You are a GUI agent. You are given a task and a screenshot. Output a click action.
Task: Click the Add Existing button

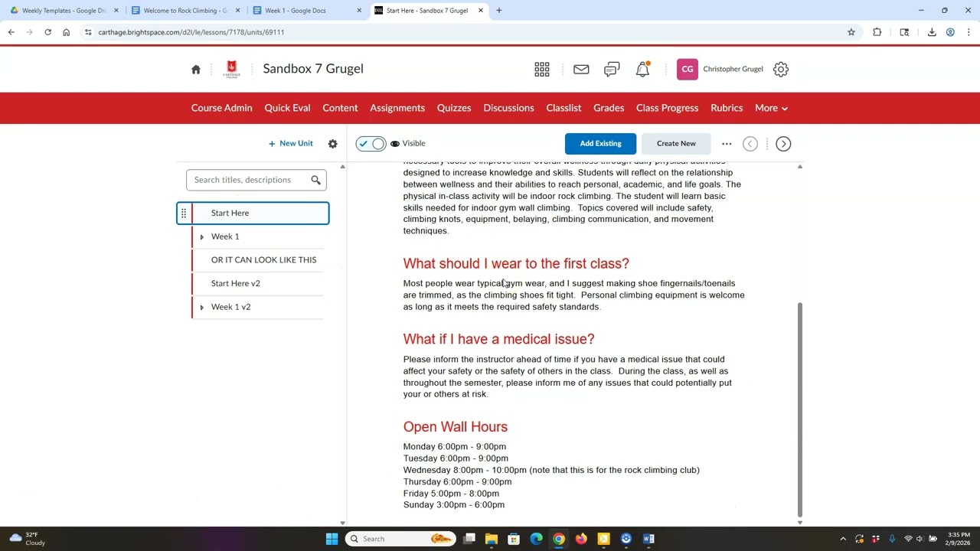600,144
